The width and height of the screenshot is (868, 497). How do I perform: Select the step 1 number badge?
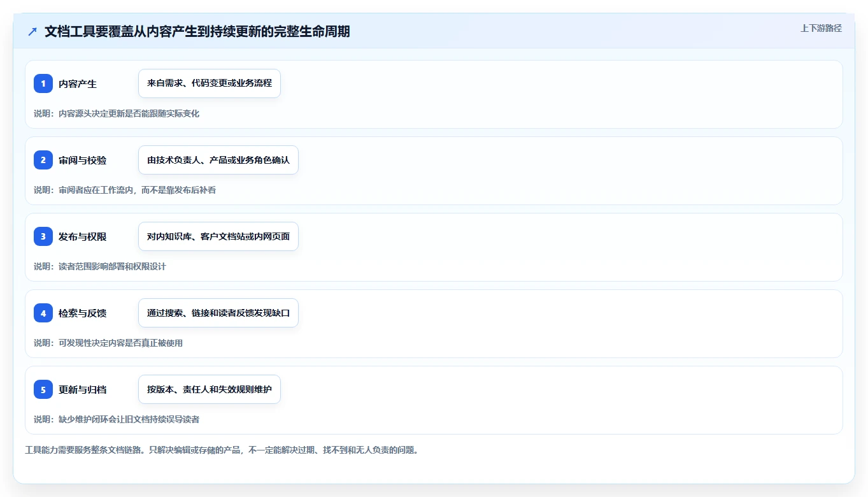tap(43, 83)
